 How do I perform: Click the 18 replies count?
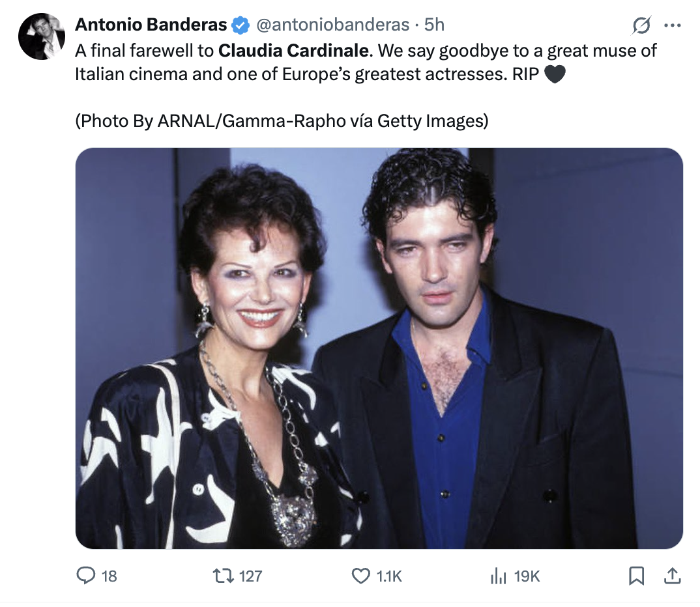coord(109,576)
